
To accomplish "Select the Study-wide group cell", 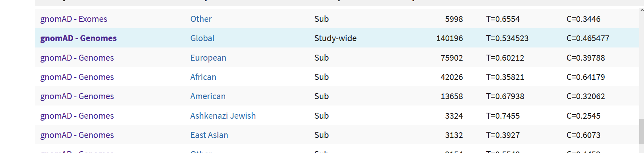I will (x=335, y=38).
